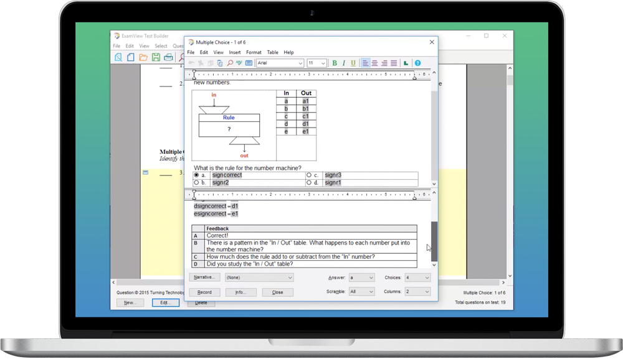The height and width of the screenshot is (364, 623).
Task: Open the Insert menu
Action: pyautogui.click(x=234, y=52)
